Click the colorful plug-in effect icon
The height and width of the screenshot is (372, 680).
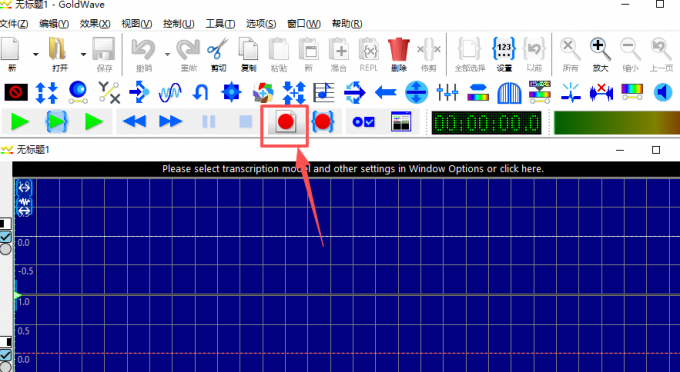pyautogui.click(x=263, y=92)
